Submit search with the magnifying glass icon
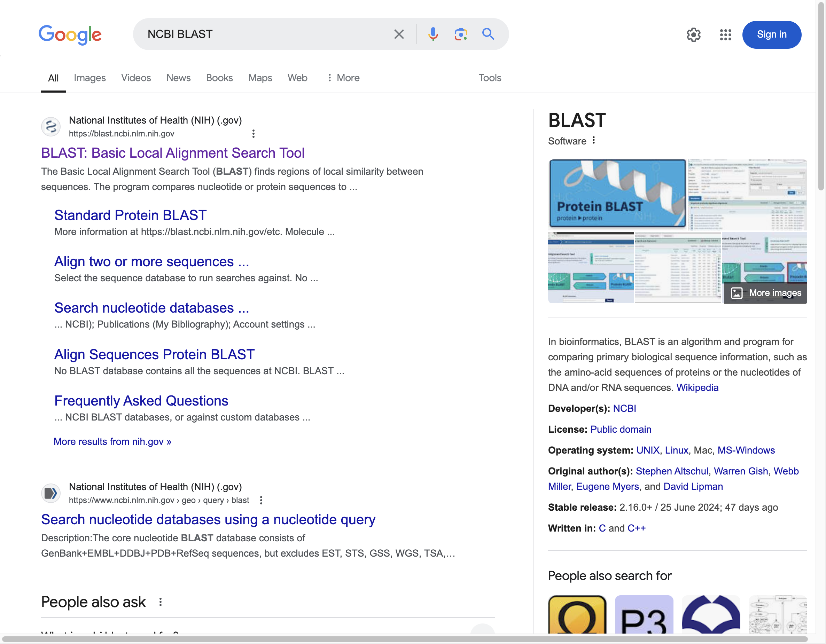The image size is (826, 644). [x=488, y=34]
